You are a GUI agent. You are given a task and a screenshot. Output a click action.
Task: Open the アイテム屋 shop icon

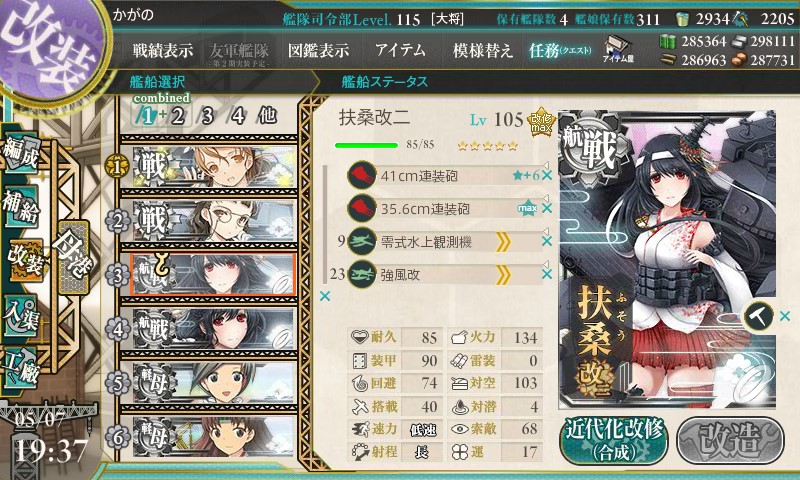pos(618,49)
